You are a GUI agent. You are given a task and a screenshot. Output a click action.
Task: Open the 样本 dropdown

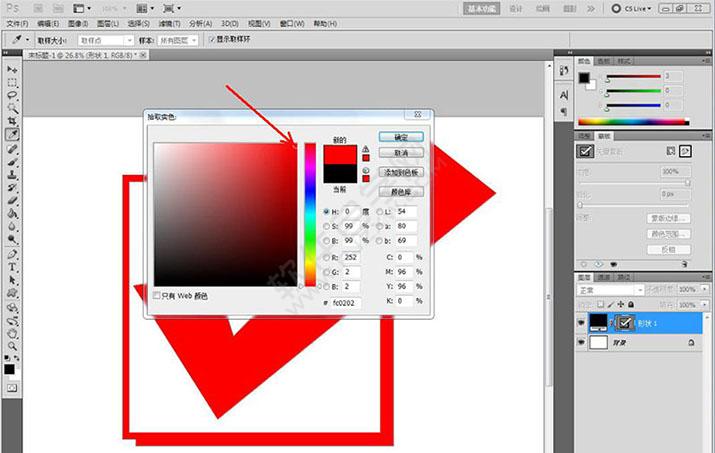[178, 41]
